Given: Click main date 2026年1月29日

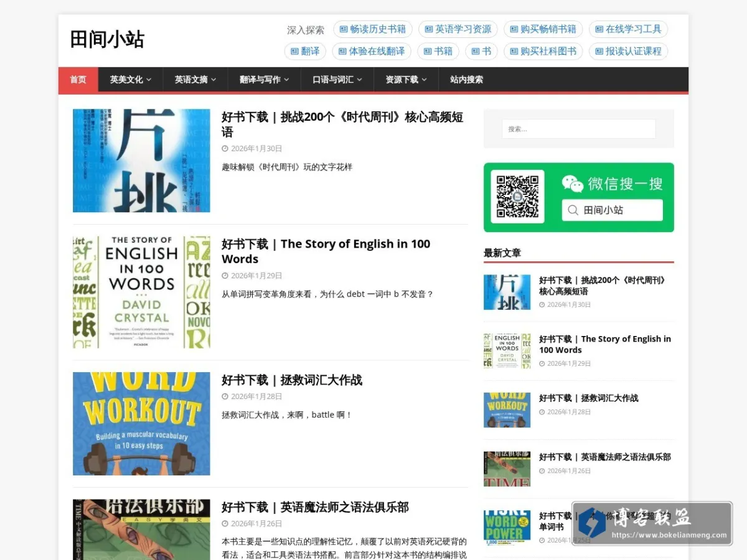Looking at the screenshot, I should 256,276.
